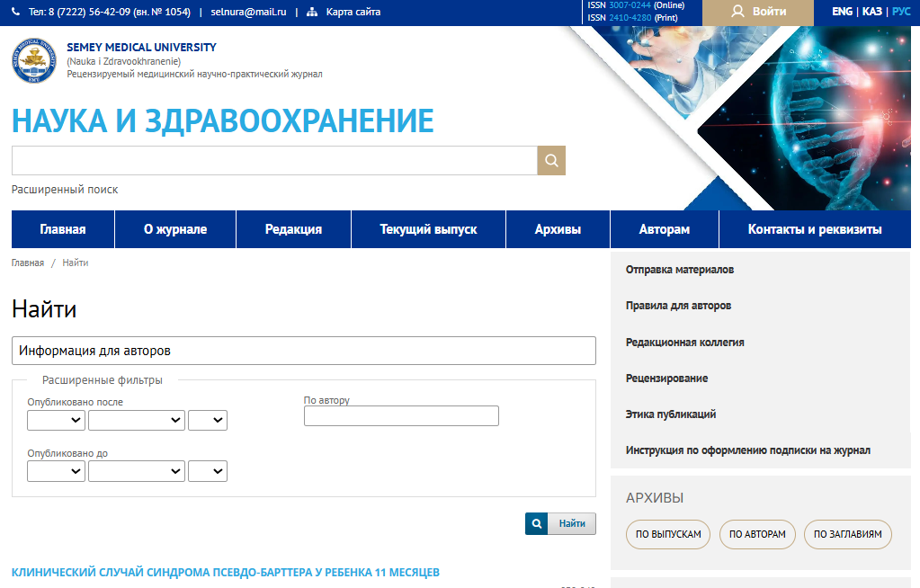
Task: Click phone number Тел: 8 (7222) 56-42-09
Action: pyautogui.click(x=110, y=12)
